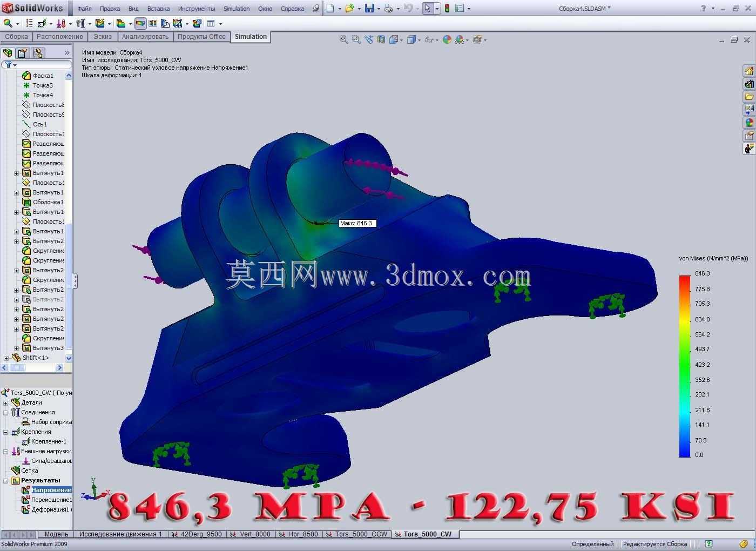Toggle the Deformed Result button
The image size is (756, 551).
140,23
